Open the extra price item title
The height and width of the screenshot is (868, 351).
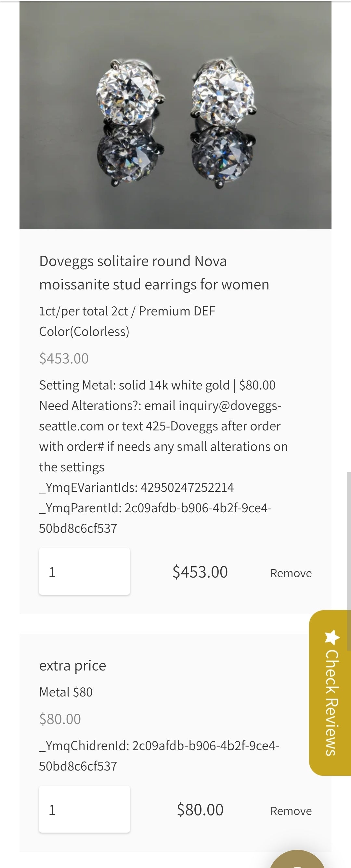pos(72,666)
